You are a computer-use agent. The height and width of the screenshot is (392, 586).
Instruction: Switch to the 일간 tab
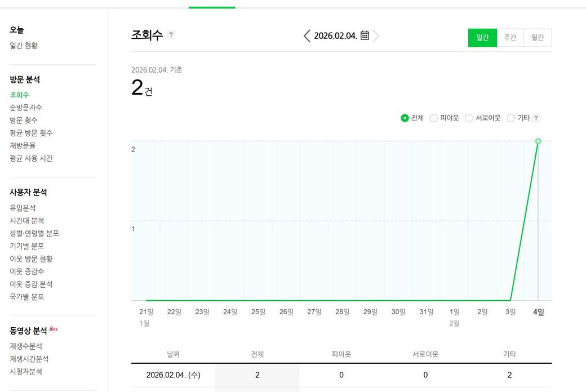pos(482,38)
